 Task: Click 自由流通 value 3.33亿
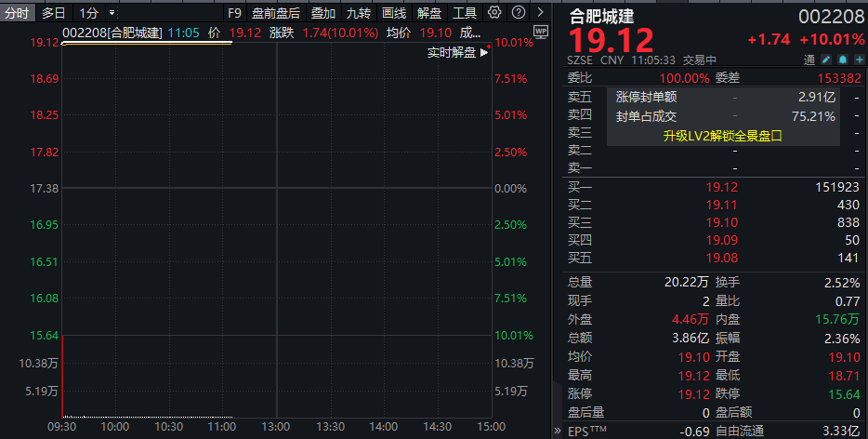tap(841, 431)
